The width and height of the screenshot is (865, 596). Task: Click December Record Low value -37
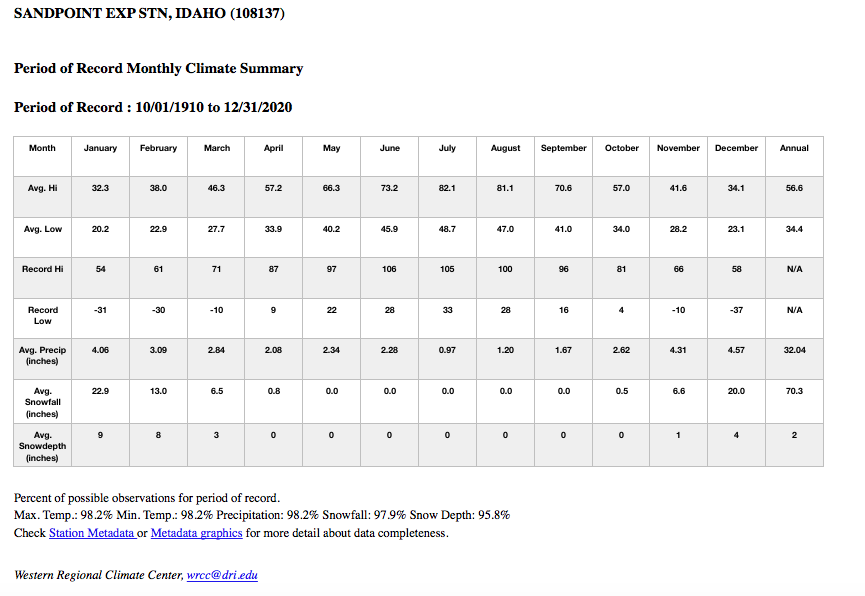736,310
